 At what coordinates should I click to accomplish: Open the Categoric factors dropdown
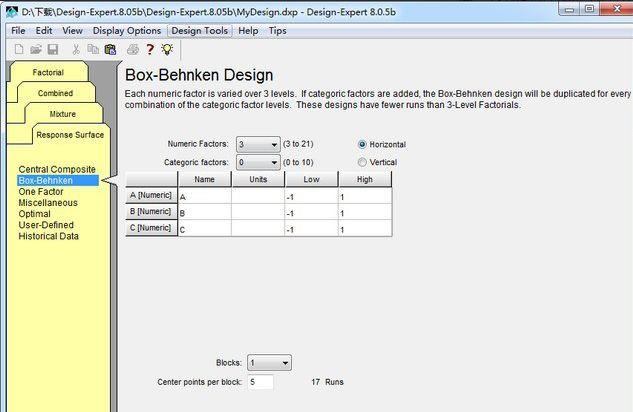258,163
